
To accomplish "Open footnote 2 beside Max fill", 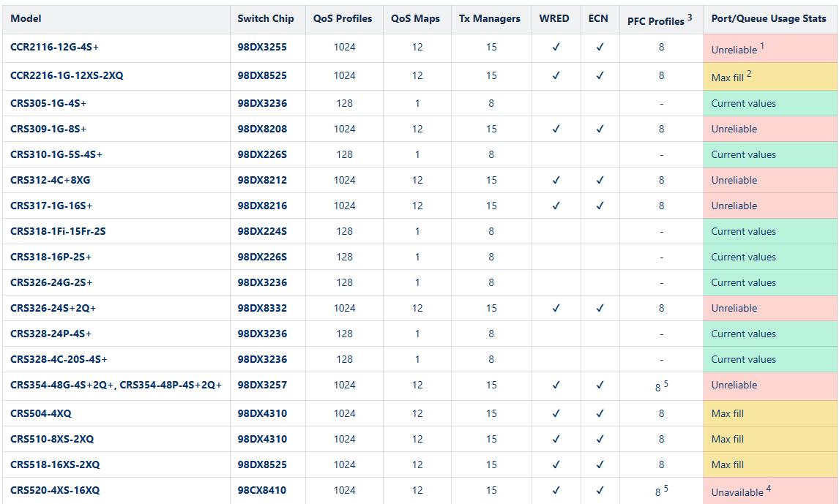I will [x=750, y=74].
